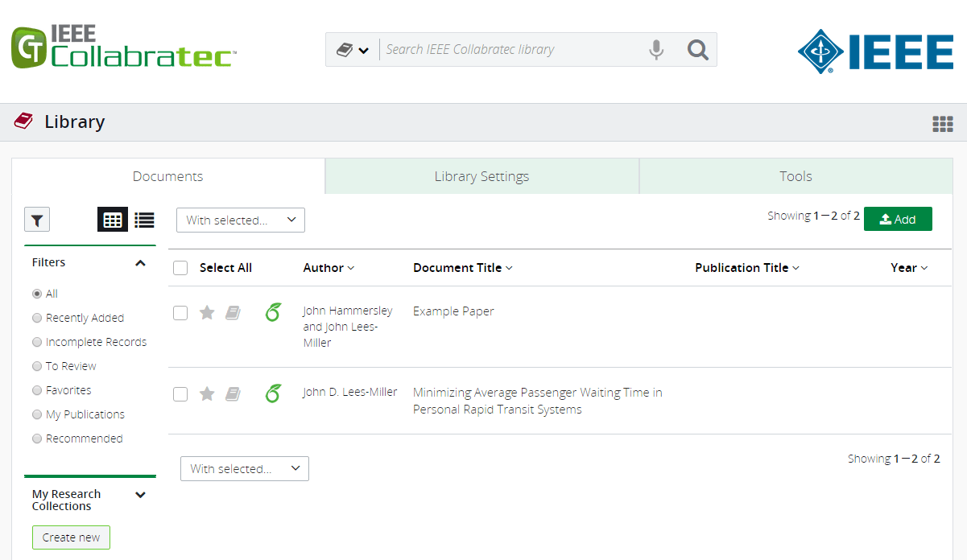Choose the Recently Added filter
Screen dimensions: 967x560
37,318
